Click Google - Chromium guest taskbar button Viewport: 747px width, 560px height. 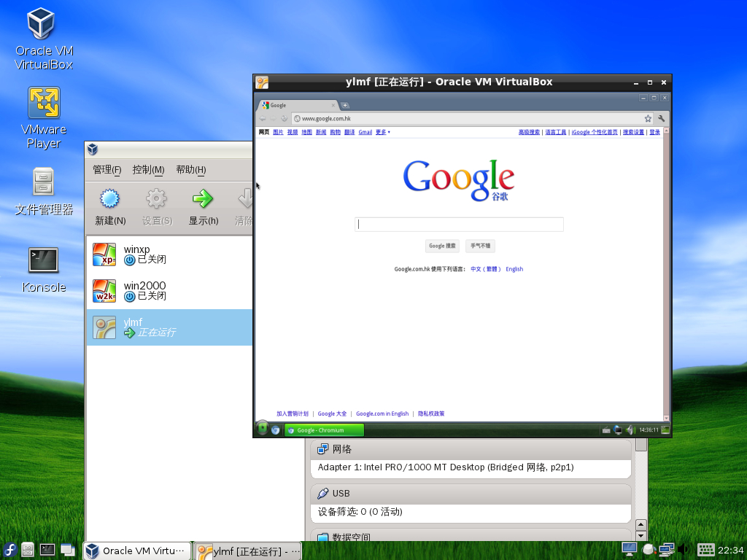click(x=324, y=430)
